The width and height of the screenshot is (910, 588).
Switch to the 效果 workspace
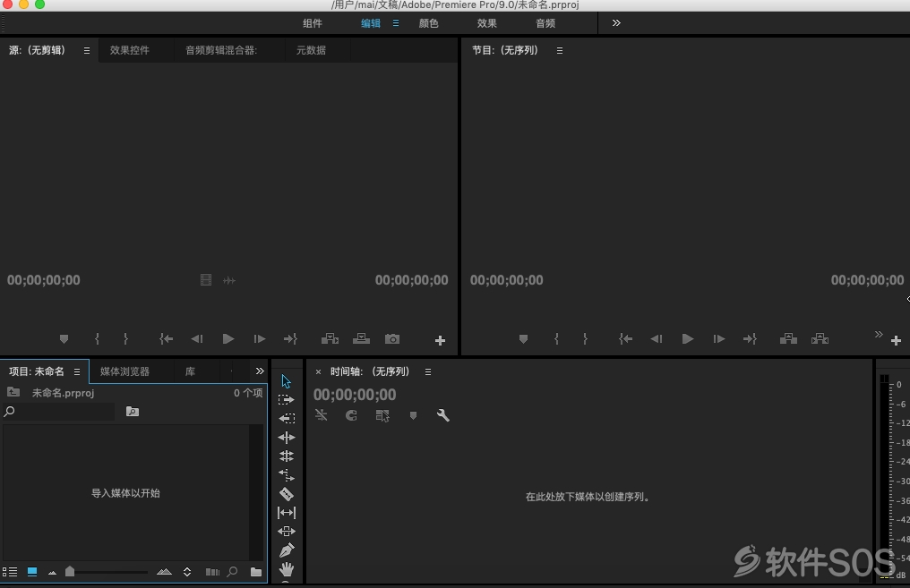click(487, 23)
